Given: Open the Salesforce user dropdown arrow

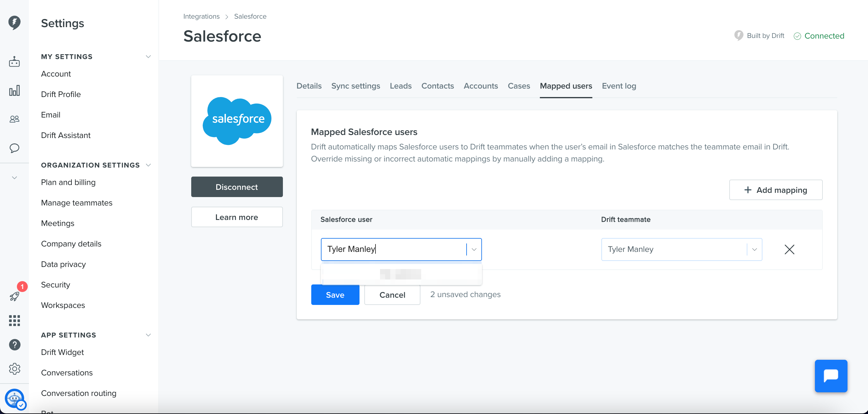Looking at the screenshot, I should [474, 249].
